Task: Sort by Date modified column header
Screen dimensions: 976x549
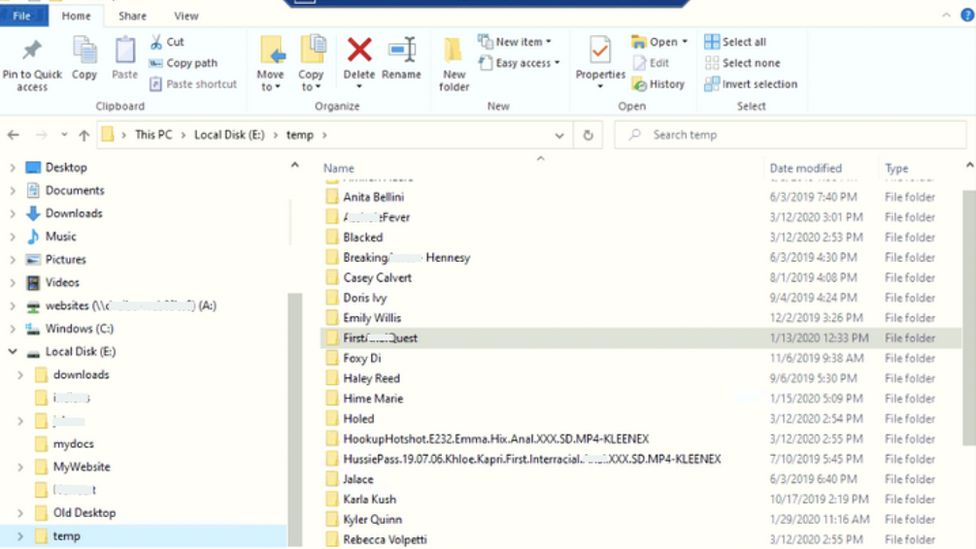Action: (805, 168)
